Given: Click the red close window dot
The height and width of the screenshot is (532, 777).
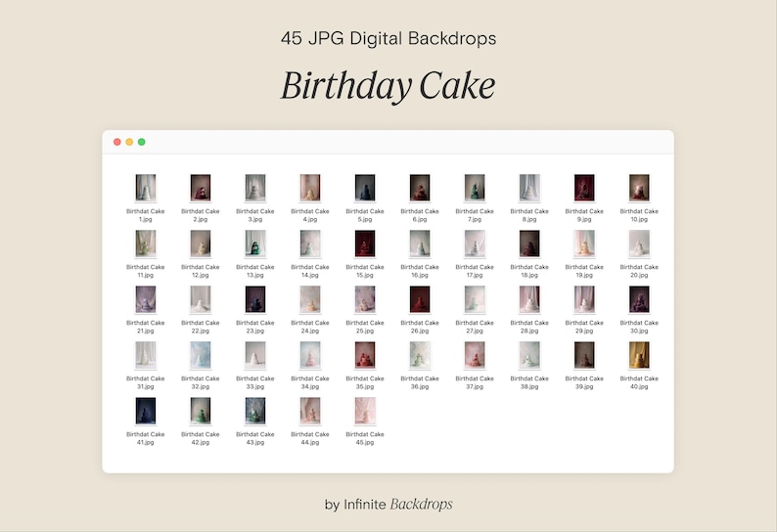Looking at the screenshot, I should click(x=117, y=142).
